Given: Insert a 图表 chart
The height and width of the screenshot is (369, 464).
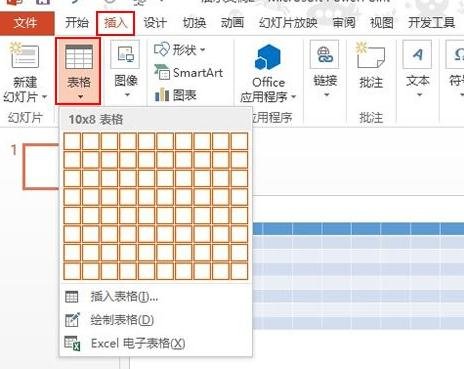Looking at the screenshot, I should pyautogui.click(x=176, y=95).
